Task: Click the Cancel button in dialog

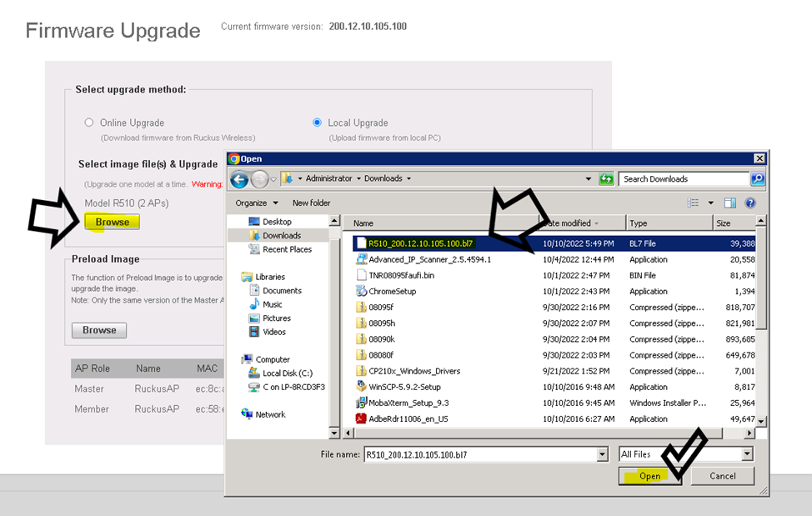Action: pos(722,476)
